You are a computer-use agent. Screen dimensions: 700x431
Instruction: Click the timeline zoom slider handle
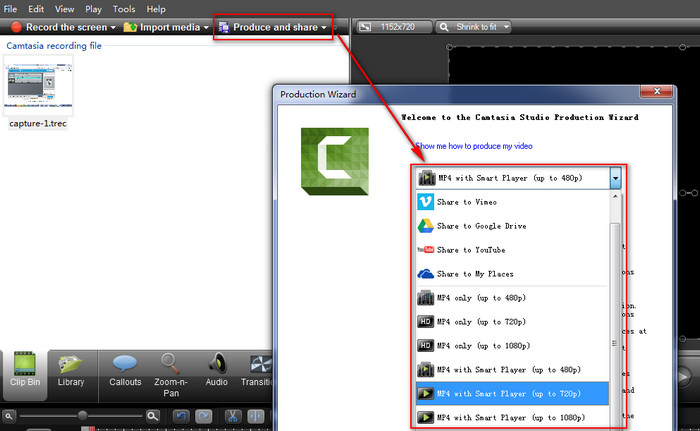82,416
